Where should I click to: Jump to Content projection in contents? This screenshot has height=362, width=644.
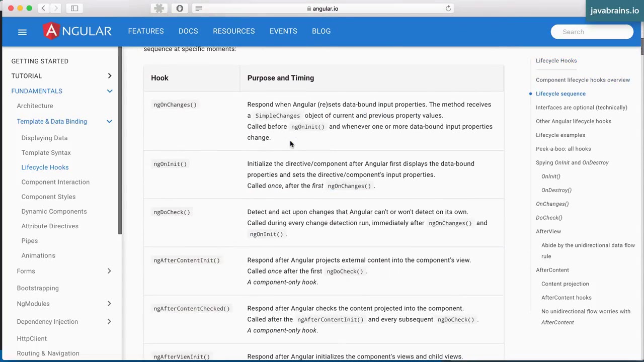[565, 284]
